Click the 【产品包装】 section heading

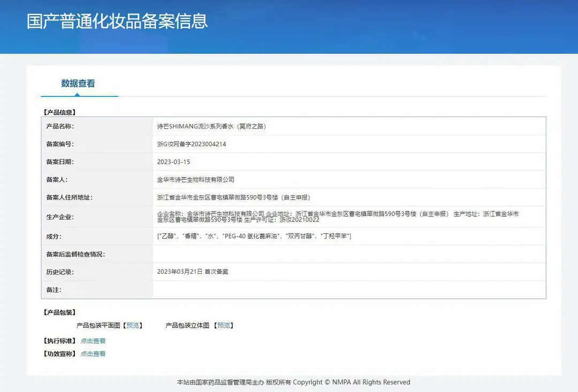[59, 312]
